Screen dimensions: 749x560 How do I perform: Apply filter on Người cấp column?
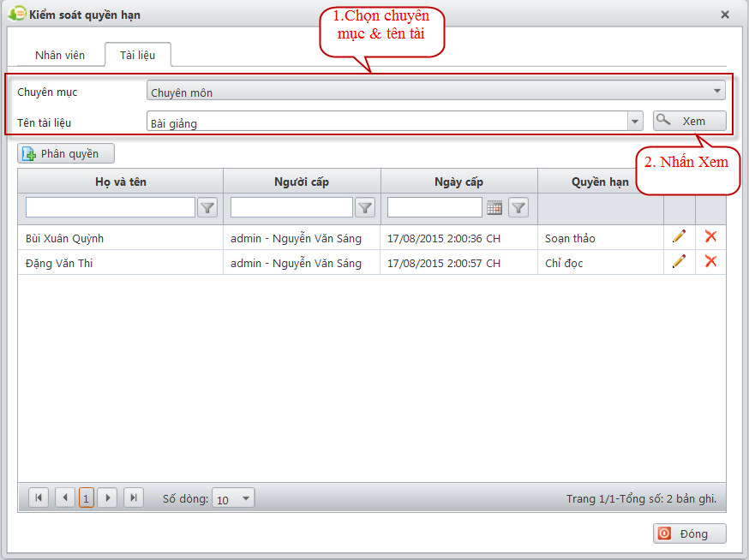coord(365,208)
